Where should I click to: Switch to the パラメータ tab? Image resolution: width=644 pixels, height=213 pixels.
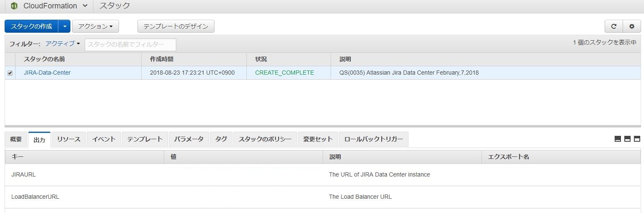[189, 139]
